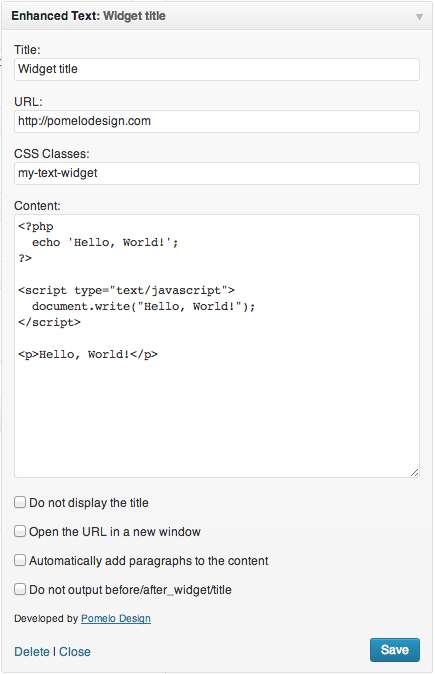435x674 pixels.
Task: Click the Do not display title label
Action: [x=89, y=503]
